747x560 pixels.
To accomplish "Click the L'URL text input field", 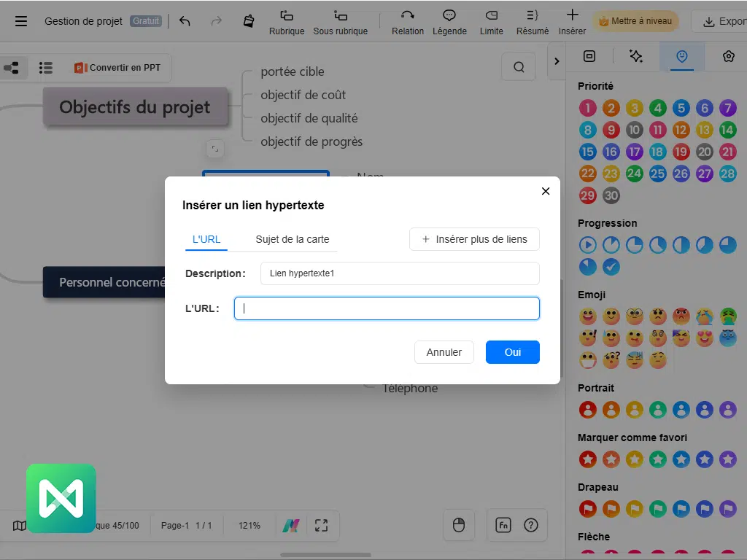I will pos(387,308).
